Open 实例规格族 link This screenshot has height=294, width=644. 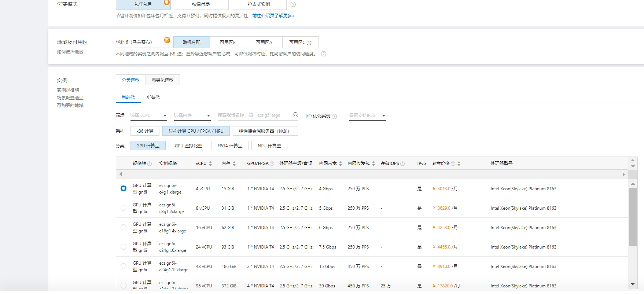(x=68, y=90)
